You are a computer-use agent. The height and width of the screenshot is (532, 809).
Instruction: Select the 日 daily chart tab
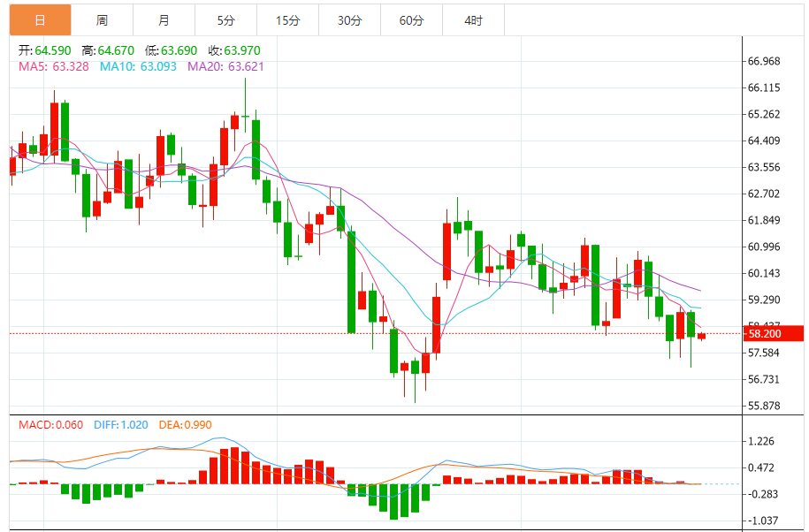41,20
